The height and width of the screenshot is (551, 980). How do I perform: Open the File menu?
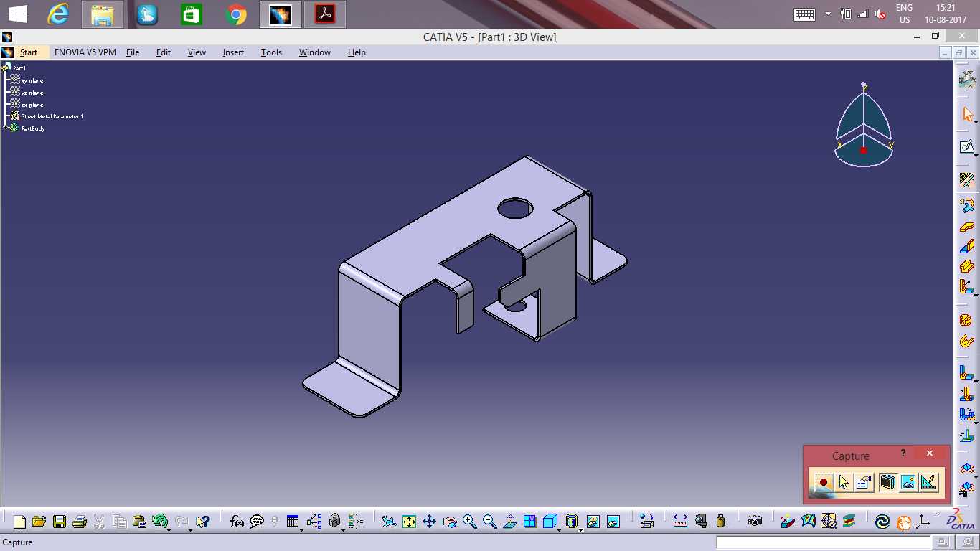click(x=133, y=52)
